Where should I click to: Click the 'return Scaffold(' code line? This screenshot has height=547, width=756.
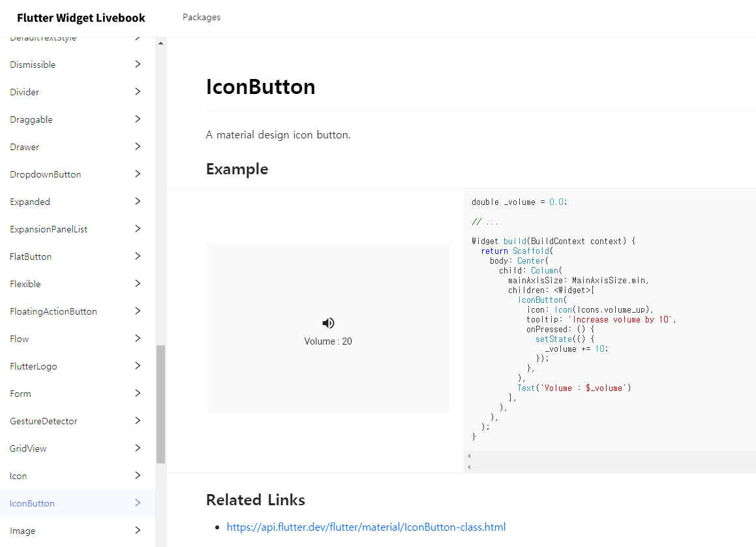pyautogui.click(x=517, y=251)
